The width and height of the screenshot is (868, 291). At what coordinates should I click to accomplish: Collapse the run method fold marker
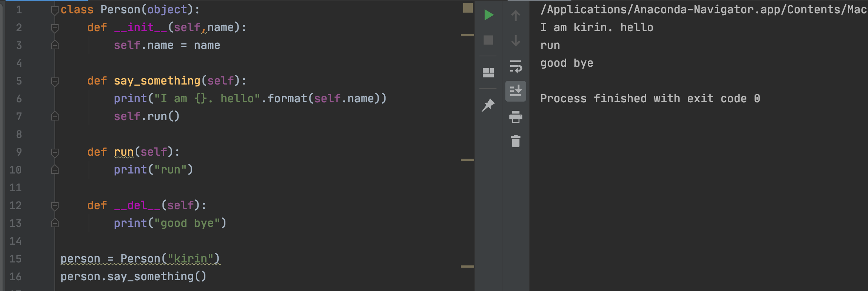point(55,153)
